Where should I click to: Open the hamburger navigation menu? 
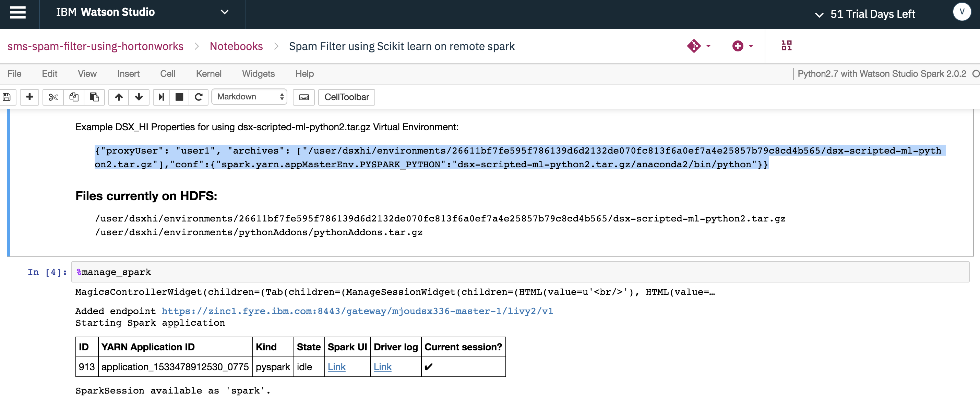point(17,13)
